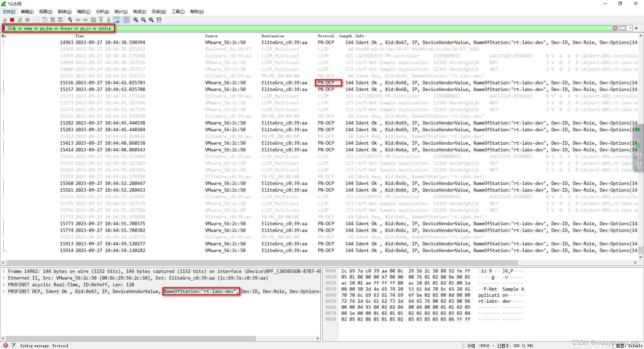Open the go to specific packet tool
Image resolution: width=644 pixels, height=349 pixels.
[93, 20]
